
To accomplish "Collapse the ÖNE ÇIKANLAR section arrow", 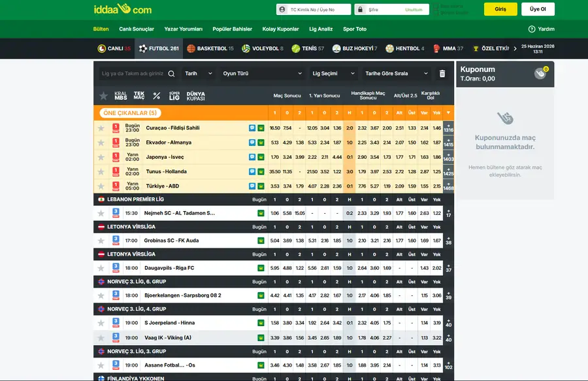I will click(x=448, y=112).
